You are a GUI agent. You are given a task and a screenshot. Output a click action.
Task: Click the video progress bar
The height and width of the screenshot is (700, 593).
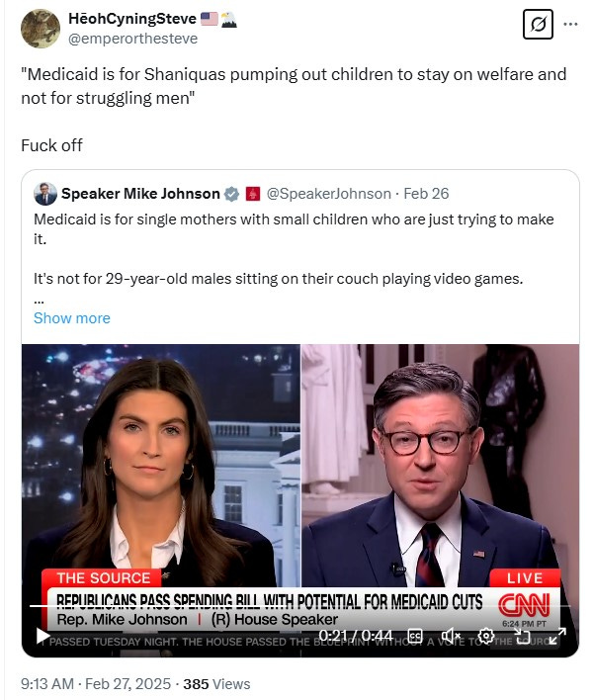[299, 606]
